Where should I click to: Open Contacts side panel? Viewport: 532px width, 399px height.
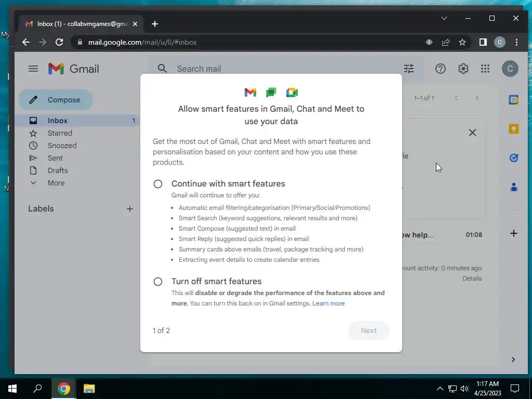[514, 187]
